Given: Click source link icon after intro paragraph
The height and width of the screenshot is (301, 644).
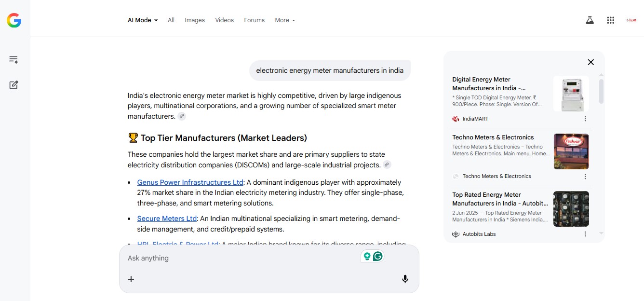Looking at the screenshot, I should tap(182, 116).
